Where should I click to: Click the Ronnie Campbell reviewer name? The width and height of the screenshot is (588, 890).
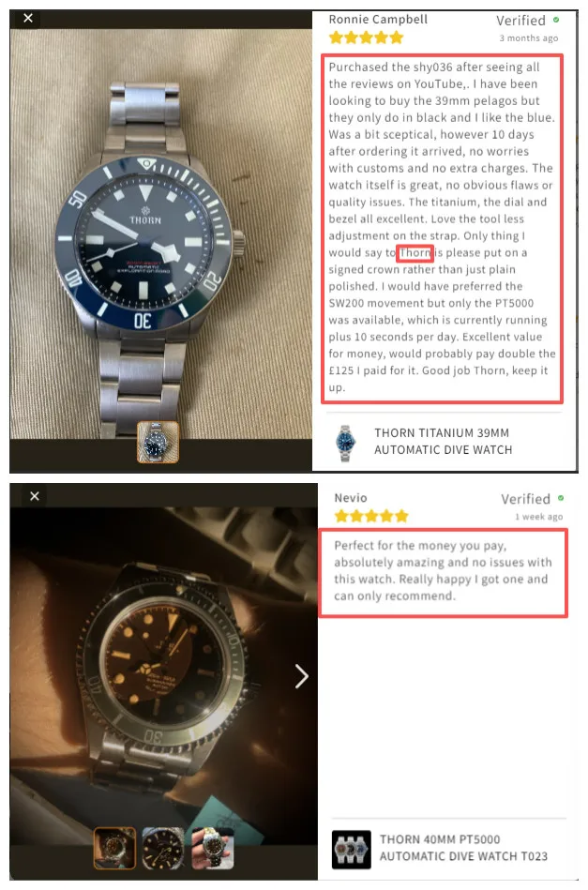coord(378,20)
